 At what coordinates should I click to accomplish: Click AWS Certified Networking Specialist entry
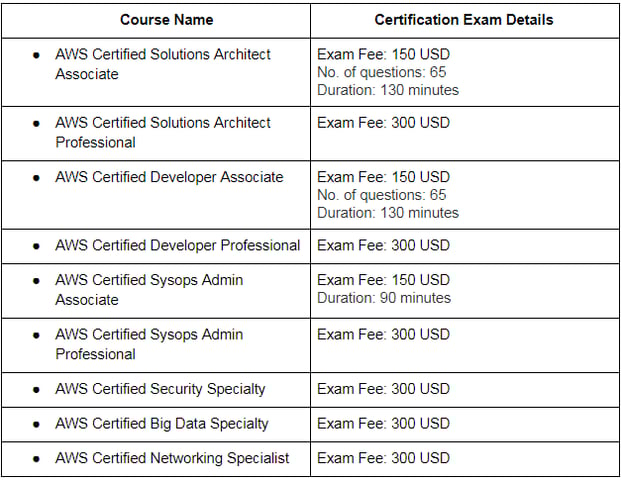tap(172, 458)
